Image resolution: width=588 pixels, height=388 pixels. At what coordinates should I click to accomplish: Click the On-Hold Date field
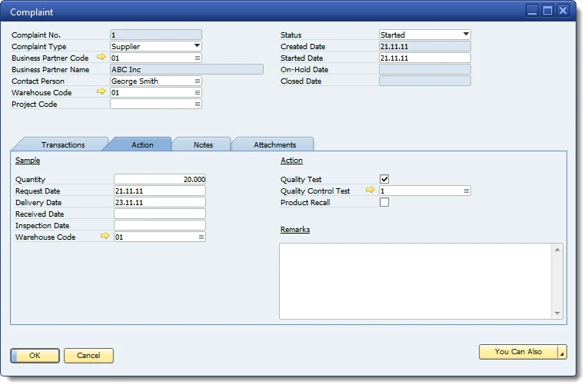[x=425, y=70]
